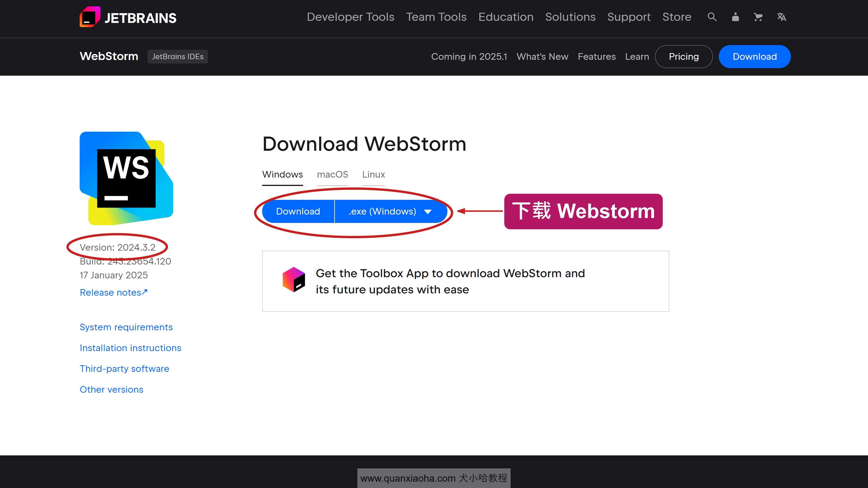Open the Release notes link
This screenshot has width=868, height=488.
114,292
